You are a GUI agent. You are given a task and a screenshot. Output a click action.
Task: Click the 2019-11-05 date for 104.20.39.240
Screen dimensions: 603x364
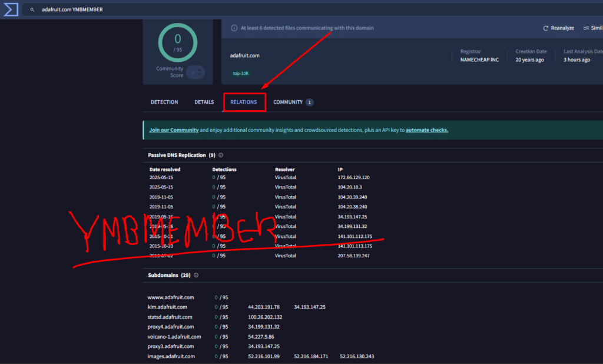(161, 197)
